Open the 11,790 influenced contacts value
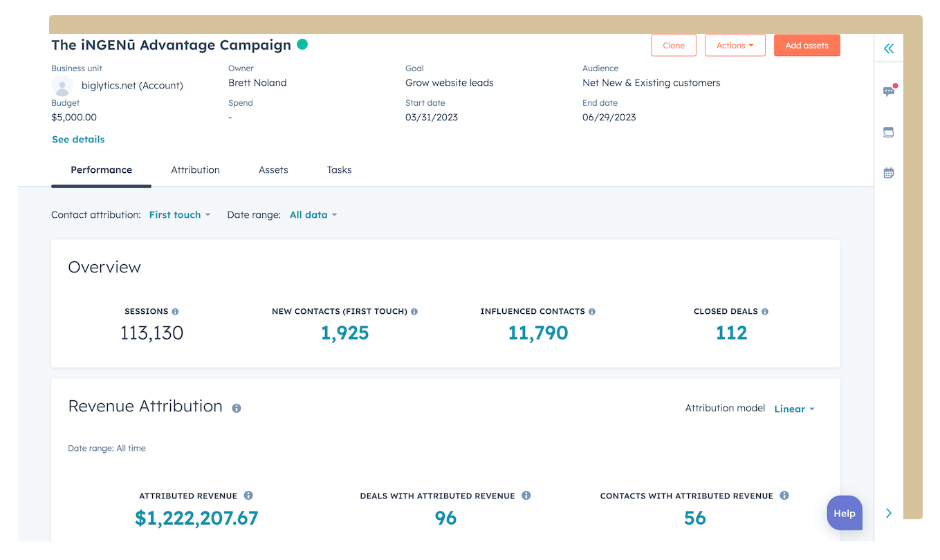940x560 pixels. coord(538,333)
